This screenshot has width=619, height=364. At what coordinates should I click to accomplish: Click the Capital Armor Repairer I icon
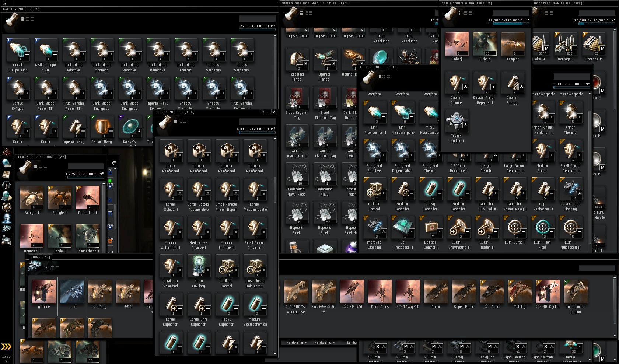tap(485, 83)
